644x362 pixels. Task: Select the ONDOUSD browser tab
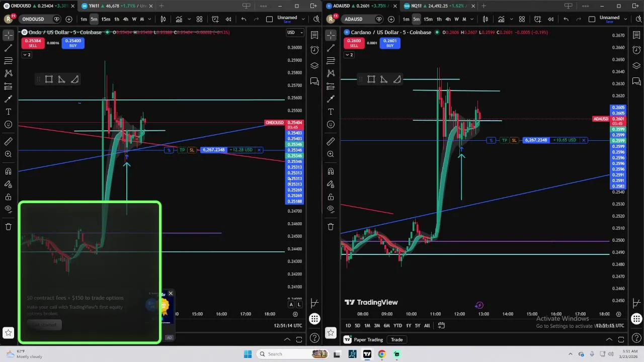click(39, 6)
